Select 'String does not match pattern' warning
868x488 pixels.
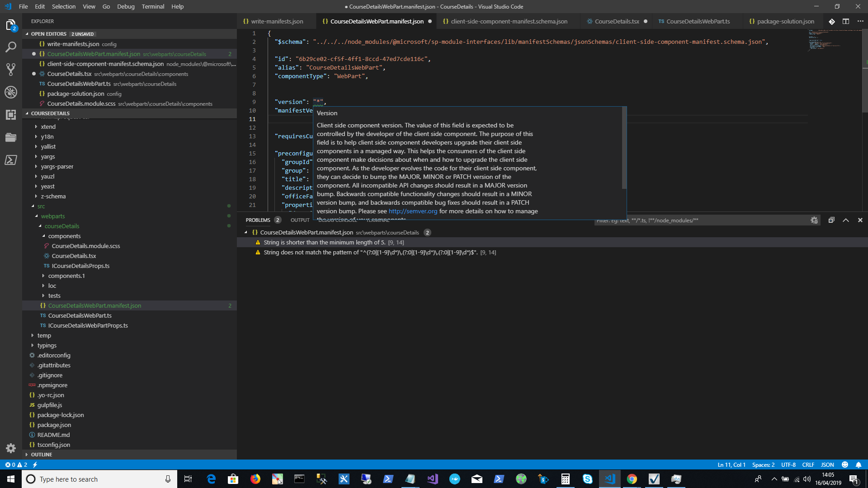pyautogui.click(x=552, y=252)
